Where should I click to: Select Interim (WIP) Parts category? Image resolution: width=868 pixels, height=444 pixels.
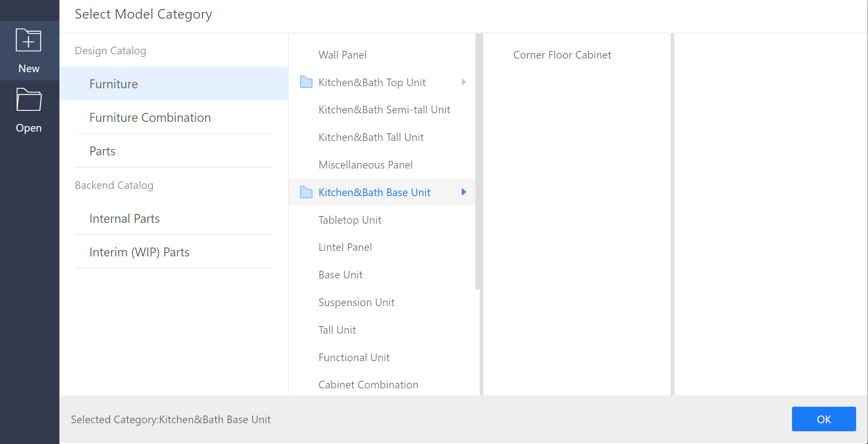(x=139, y=252)
